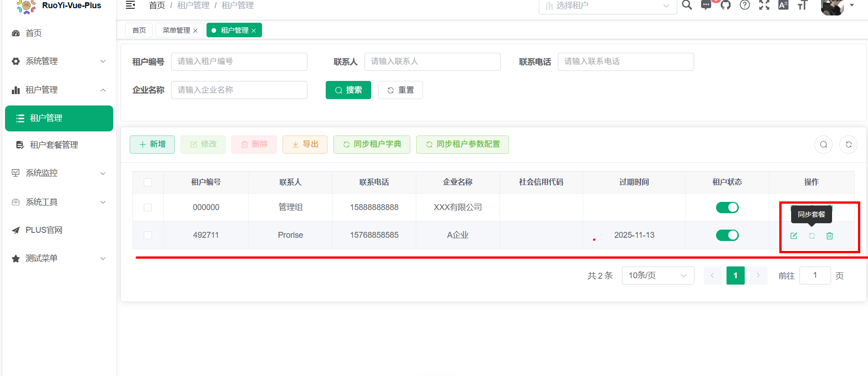
Task: Open the help documentation question icon
Action: click(x=745, y=5)
